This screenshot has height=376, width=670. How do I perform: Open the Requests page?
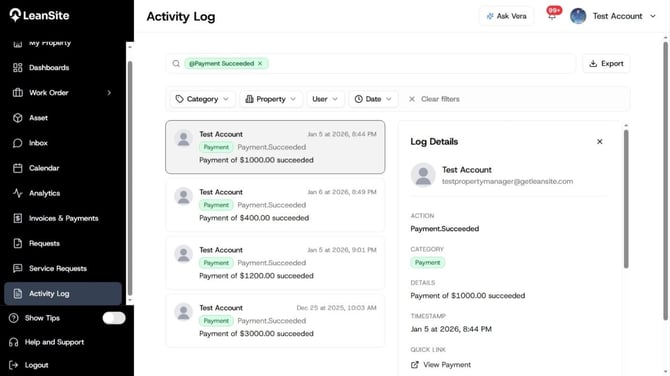[x=63, y=244]
